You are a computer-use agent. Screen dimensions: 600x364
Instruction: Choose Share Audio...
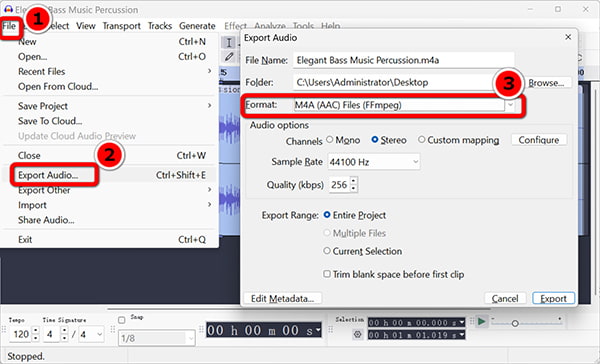[x=109, y=220]
